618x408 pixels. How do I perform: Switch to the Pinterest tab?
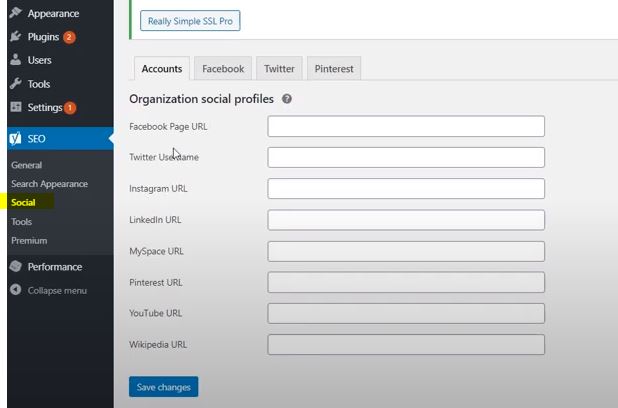point(334,69)
